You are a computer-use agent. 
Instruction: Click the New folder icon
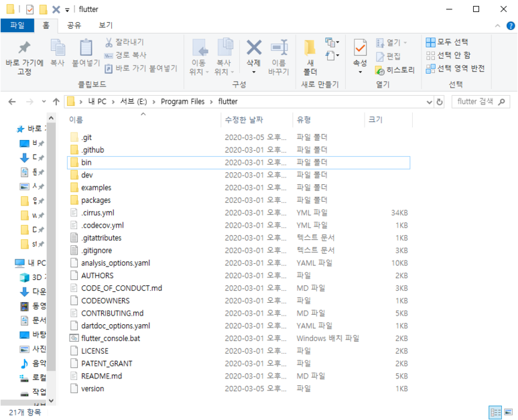pos(310,47)
